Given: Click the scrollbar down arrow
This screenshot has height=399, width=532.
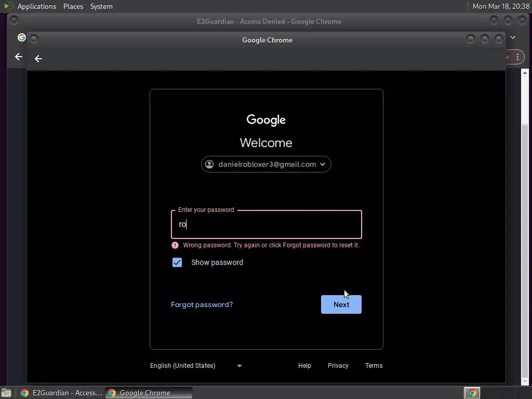Looking at the screenshot, I should [x=525, y=381].
